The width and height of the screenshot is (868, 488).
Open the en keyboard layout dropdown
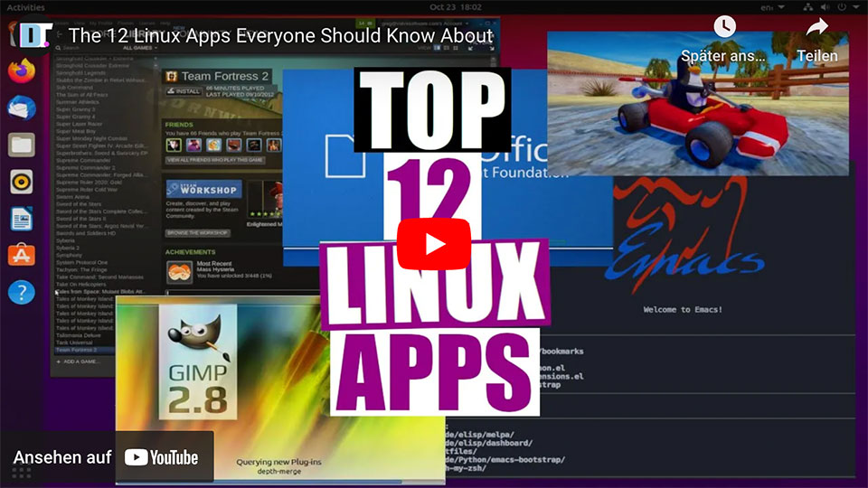772,7
